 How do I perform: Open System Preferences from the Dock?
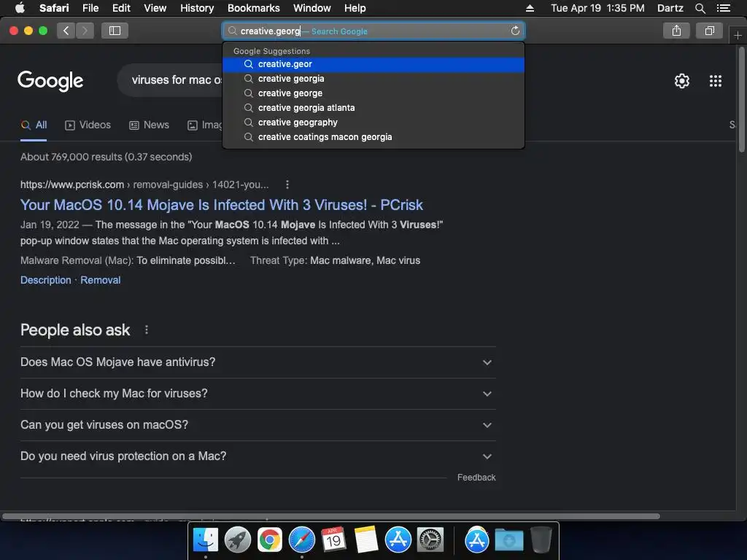coord(430,540)
